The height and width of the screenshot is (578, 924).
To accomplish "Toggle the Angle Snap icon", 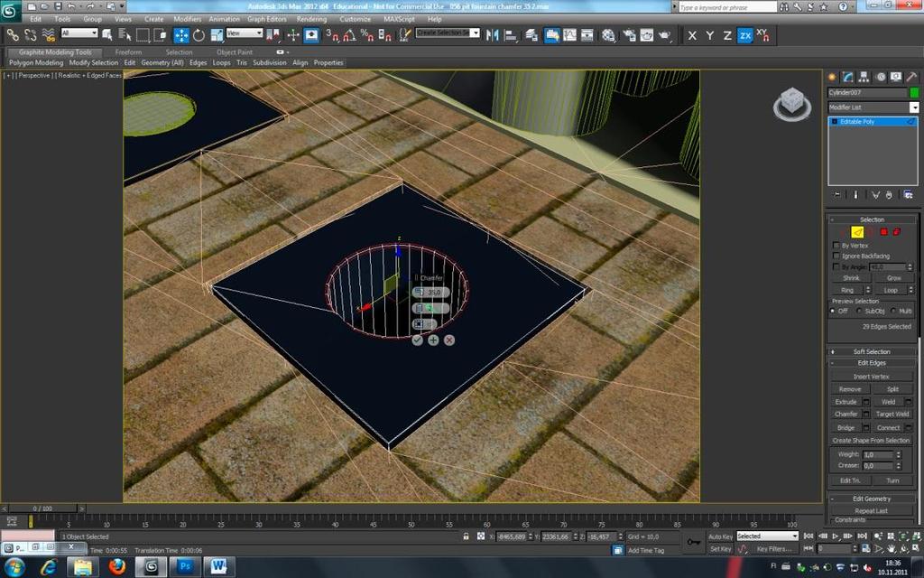I will (350, 35).
